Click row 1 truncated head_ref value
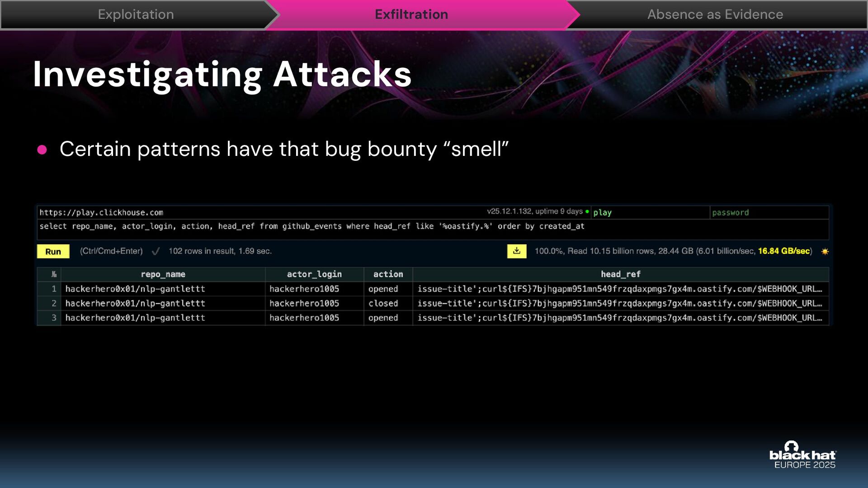The width and height of the screenshot is (868, 488). [x=620, y=289]
